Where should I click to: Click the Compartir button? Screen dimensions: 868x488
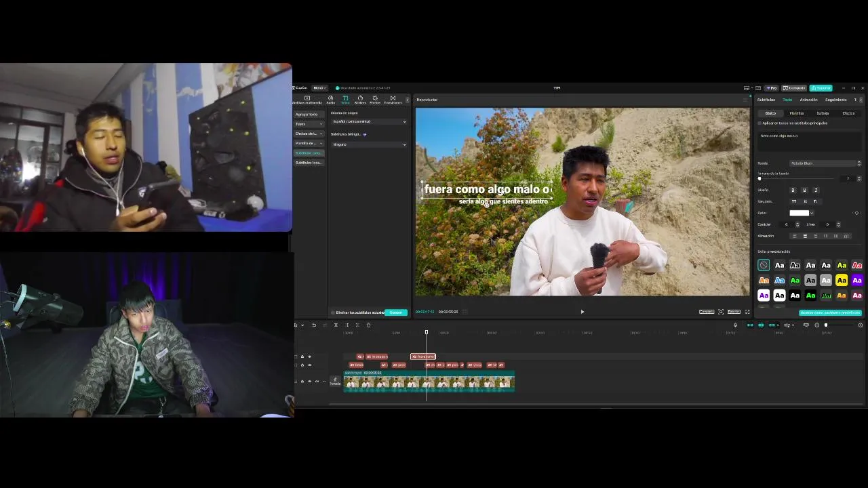coord(794,88)
